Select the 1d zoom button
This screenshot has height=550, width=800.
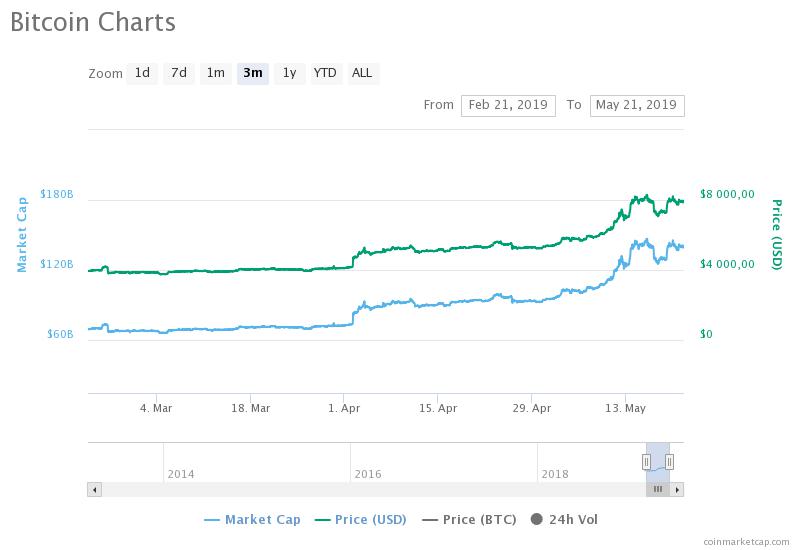tap(142, 73)
